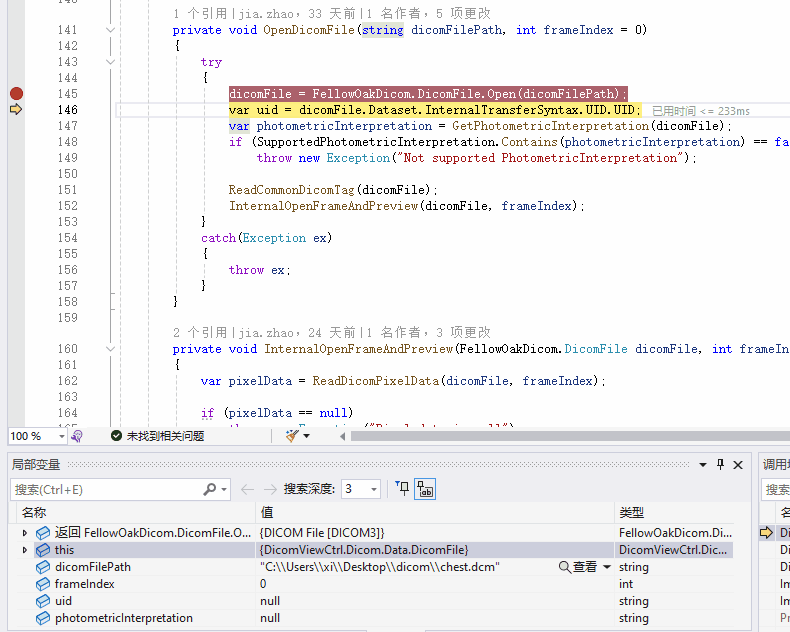This screenshot has height=632, width=790.
Task: Expand the 返回 FellowOakDicom.DicomFile.O... row
Action: click(25, 533)
